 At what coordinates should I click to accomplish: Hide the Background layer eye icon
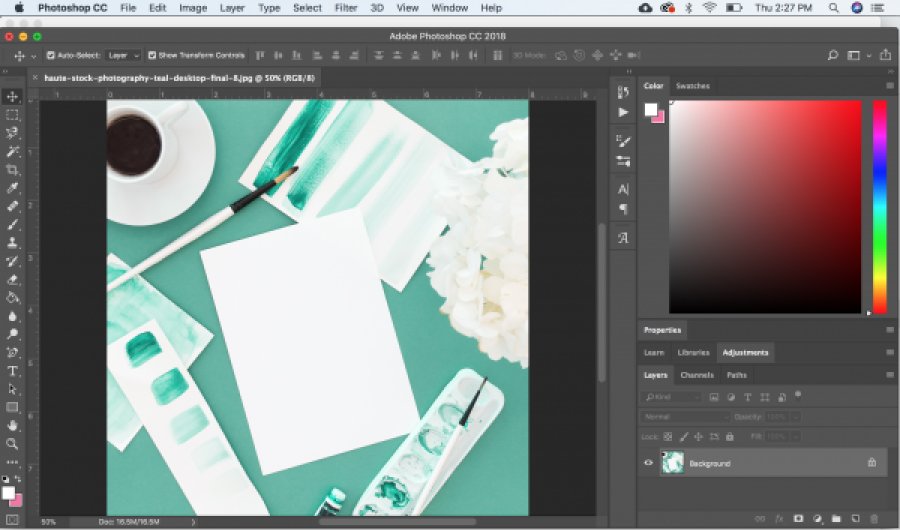[649, 463]
